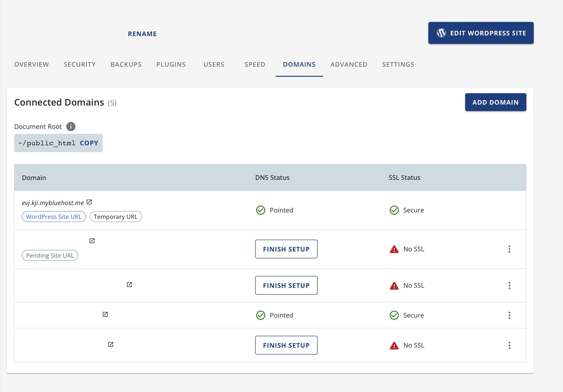Click green check icon beside first Pointed status

pos(261,210)
